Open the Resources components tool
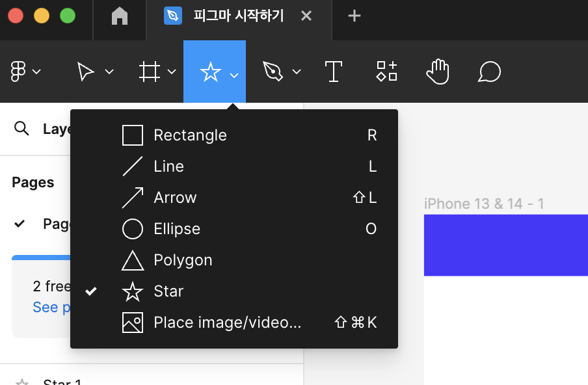Image resolution: width=588 pixels, height=385 pixels. [386, 72]
